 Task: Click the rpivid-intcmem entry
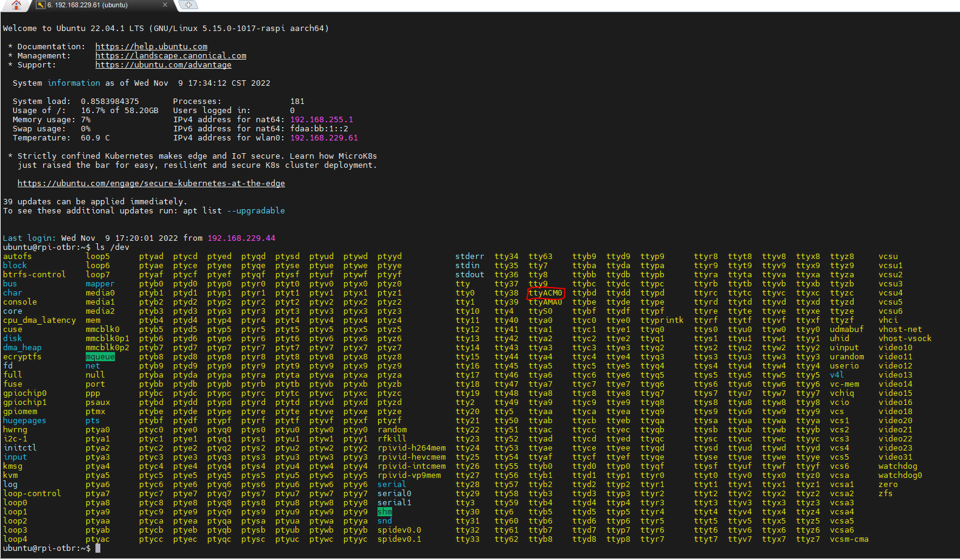point(412,466)
